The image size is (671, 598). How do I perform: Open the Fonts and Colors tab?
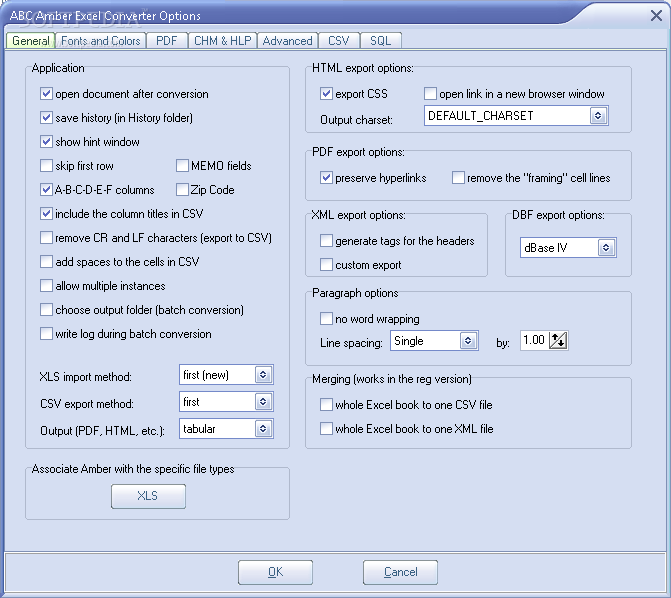pyautogui.click(x=101, y=41)
